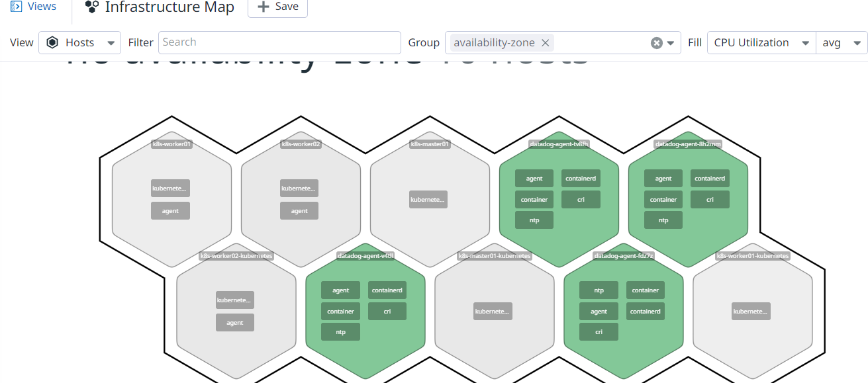Click agent app in k8s-worker02-kubernetes hexagon

[235, 323]
